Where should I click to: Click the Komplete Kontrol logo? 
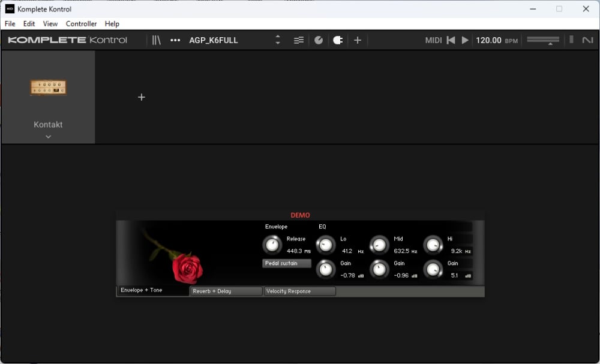coord(67,40)
